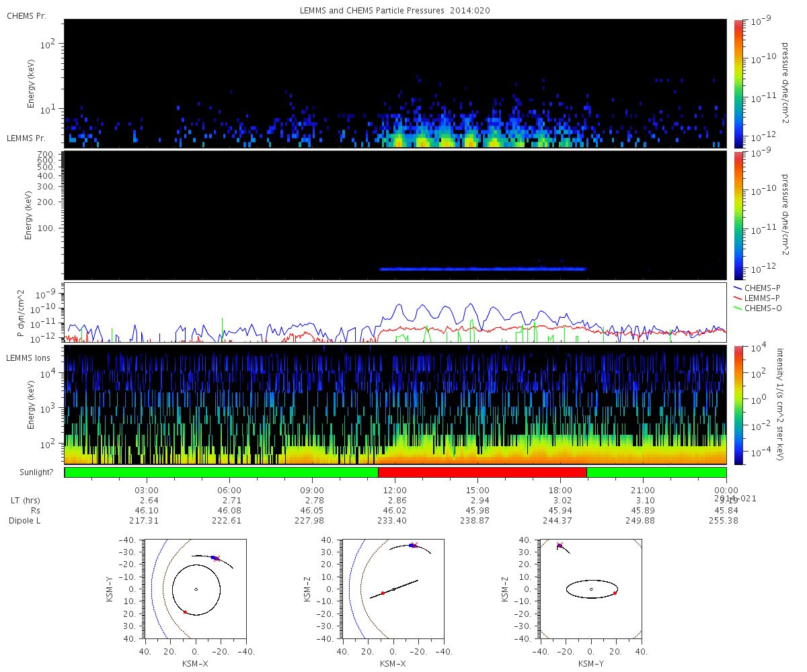Click the 06:00 time axis label
The image size is (807, 672).
click(x=230, y=491)
